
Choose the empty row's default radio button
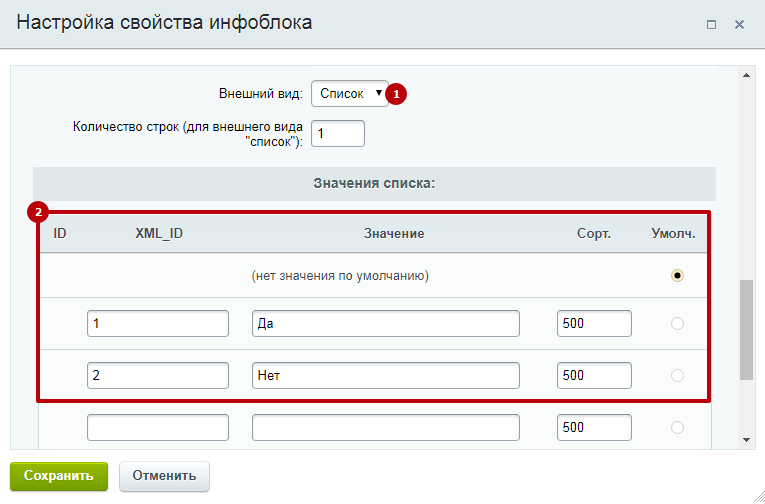[x=677, y=427]
